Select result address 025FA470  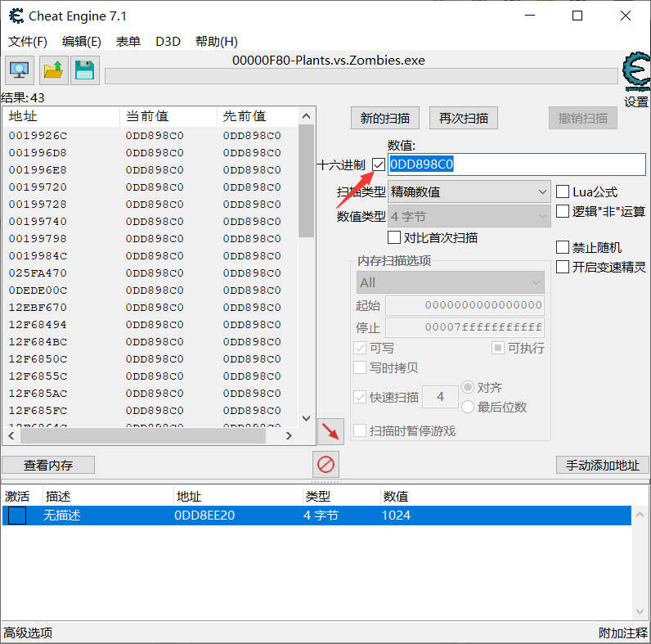38,273
